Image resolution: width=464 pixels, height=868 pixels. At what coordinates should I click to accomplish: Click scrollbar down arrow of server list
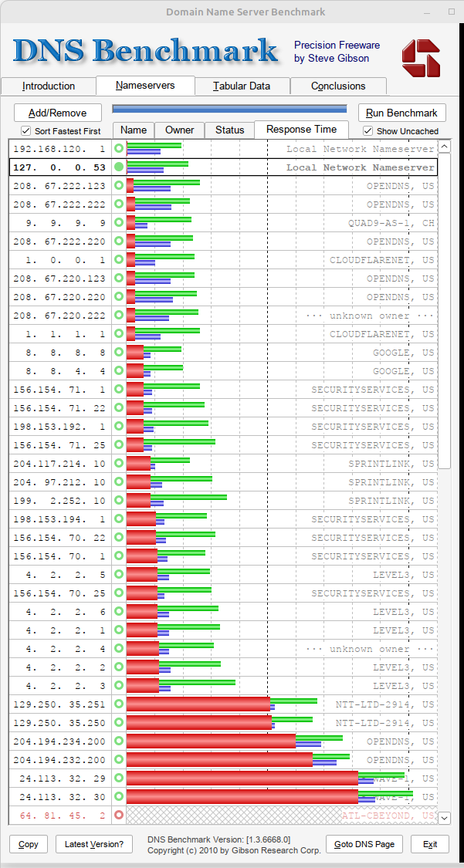444,817
